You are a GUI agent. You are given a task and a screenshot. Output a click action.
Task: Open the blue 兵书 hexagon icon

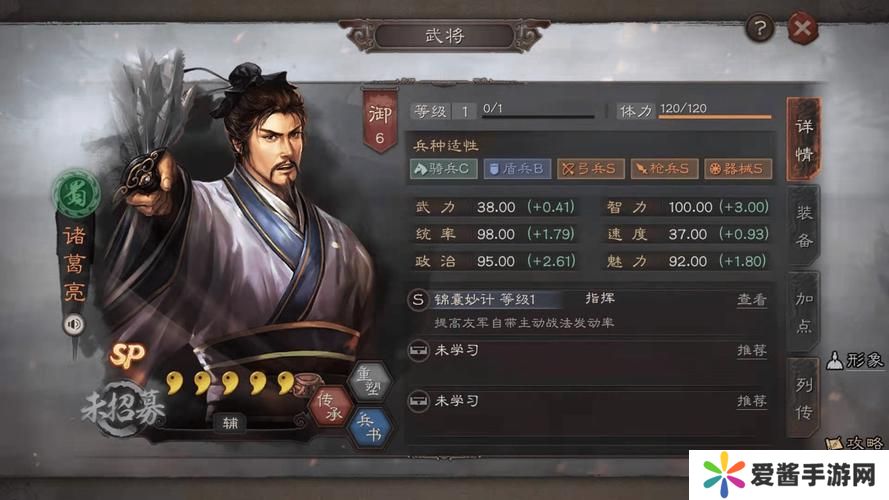[370, 428]
